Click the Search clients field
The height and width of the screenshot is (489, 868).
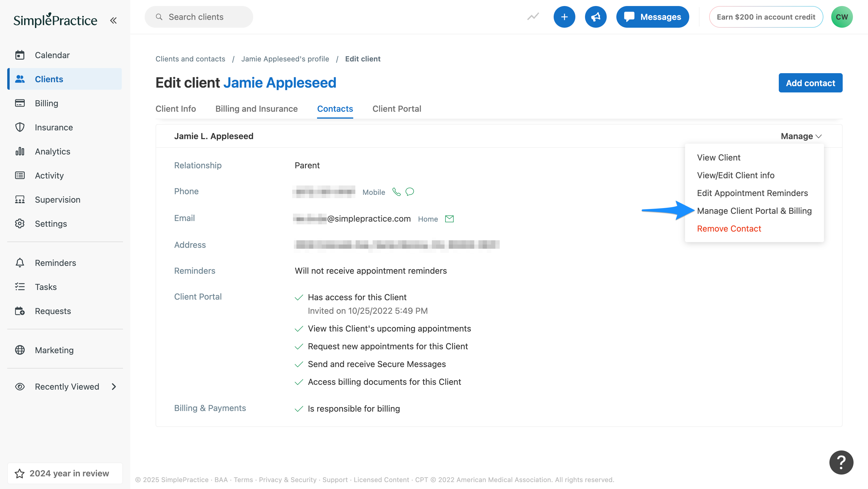[199, 17]
